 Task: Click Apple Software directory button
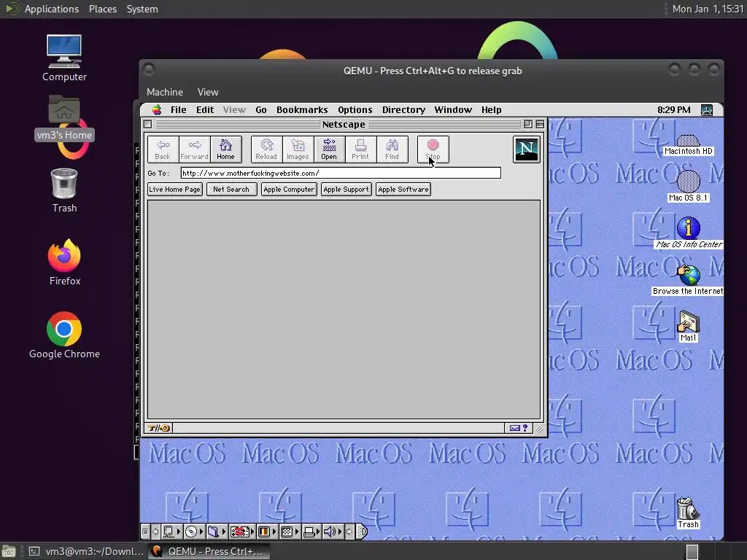point(403,190)
